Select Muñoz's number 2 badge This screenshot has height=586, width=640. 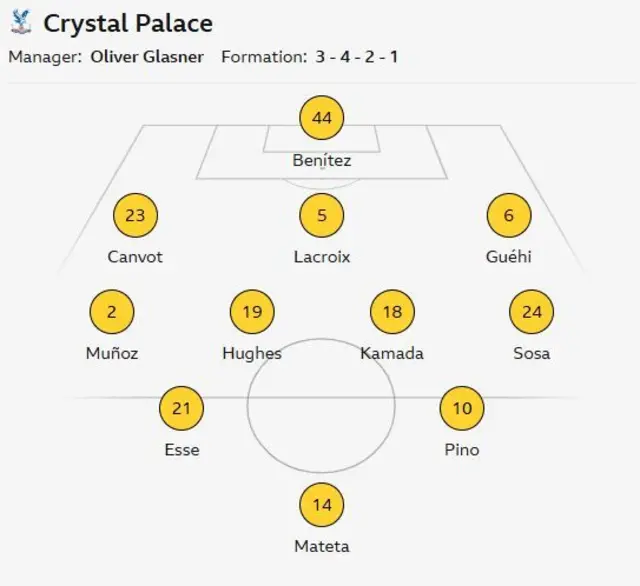(x=112, y=312)
